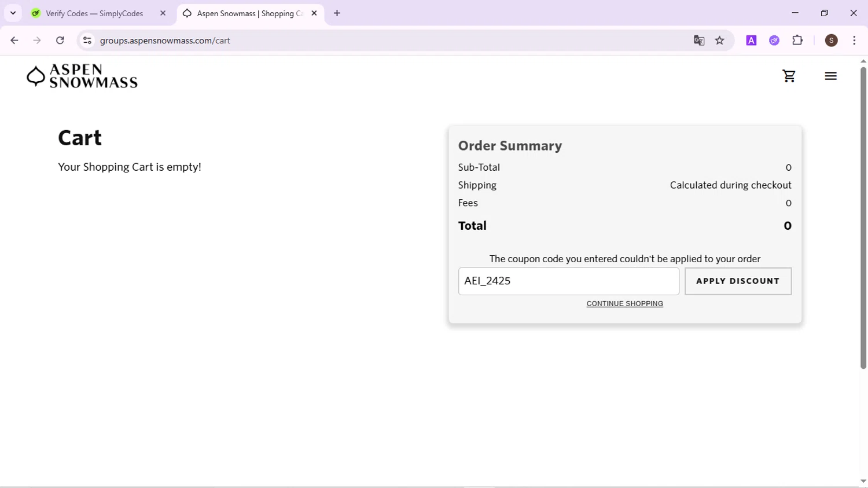Open the SimplyCodes extension icon
The height and width of the screenshot is (488, 868).
tap(774, 41)
